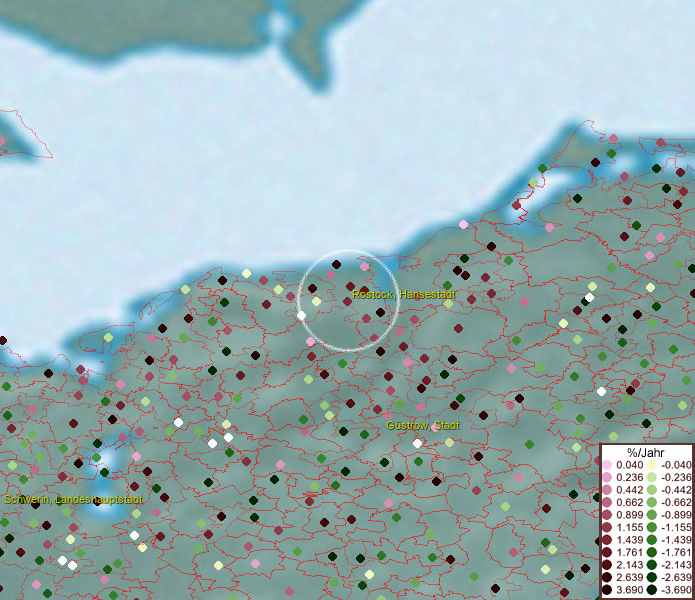Image resolution: width=695 pixels, height=600 pixels.
Task: Click the legend swatch for 1.761
Action: pos(607,553)
